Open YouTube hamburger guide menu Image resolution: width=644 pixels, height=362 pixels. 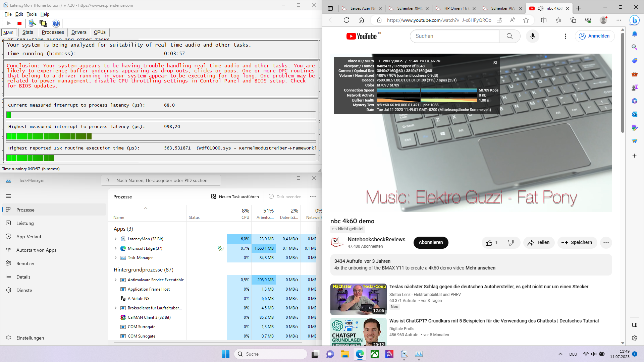(334, 36)
